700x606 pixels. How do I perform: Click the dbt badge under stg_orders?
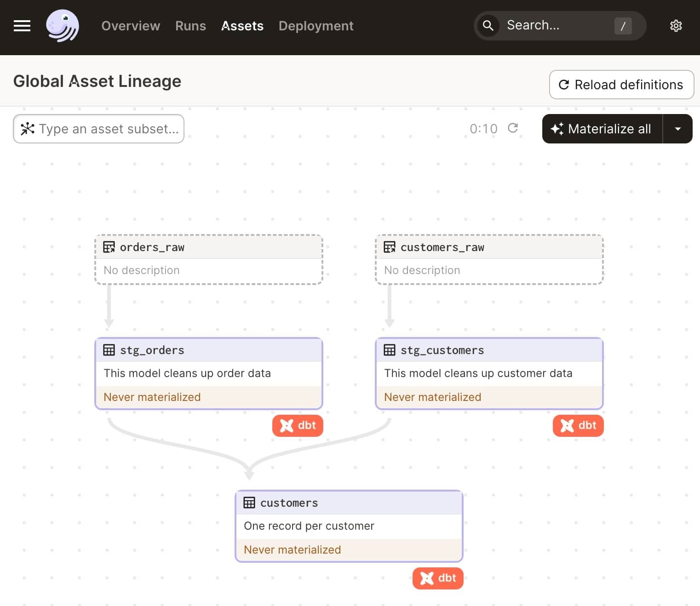tap(298, 425)
